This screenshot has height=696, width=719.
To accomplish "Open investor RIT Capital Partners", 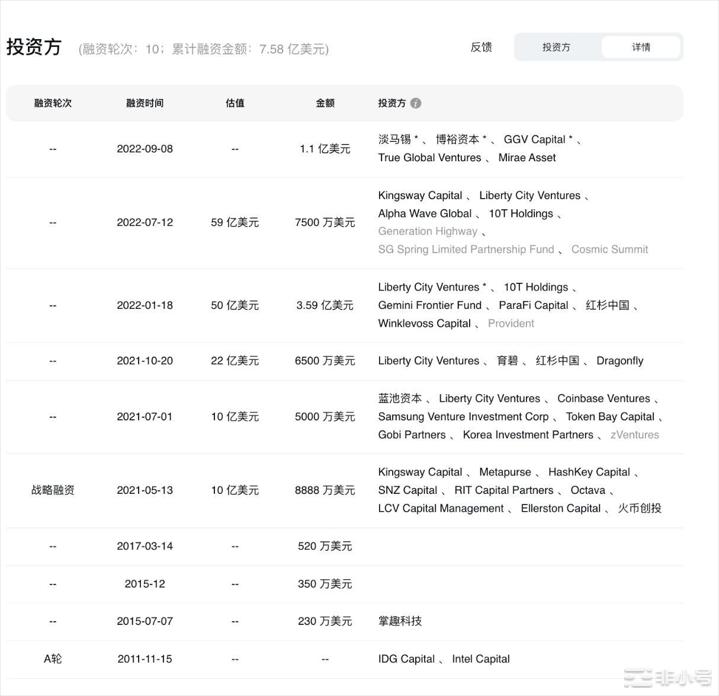I will pos(503,491).
